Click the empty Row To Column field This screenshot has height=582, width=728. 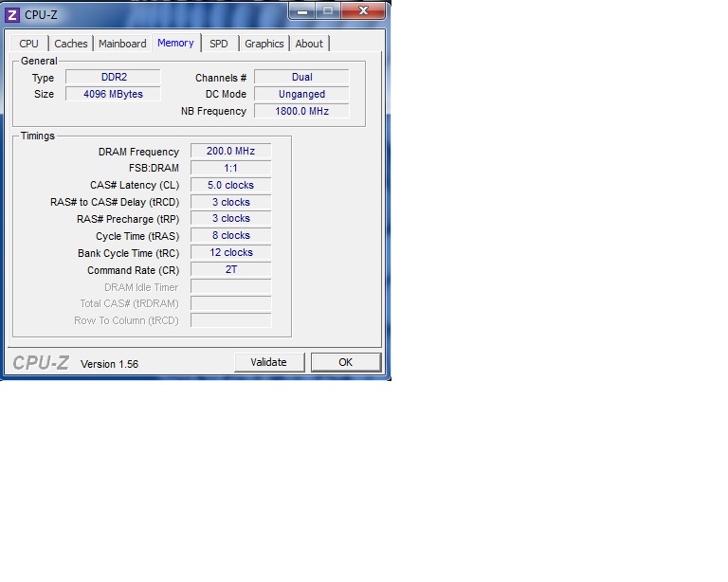click(x=230, y=320)
